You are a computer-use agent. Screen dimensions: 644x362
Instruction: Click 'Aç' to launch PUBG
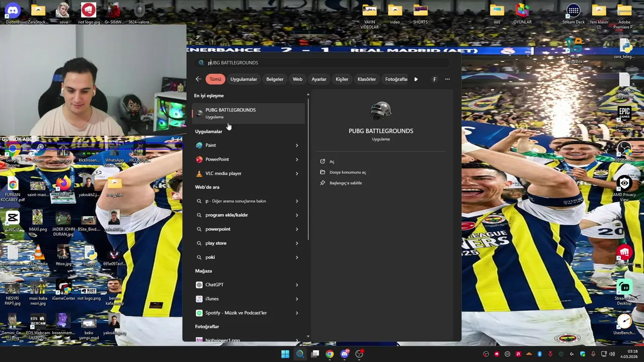pyautogui.click(x=332, y=161)
